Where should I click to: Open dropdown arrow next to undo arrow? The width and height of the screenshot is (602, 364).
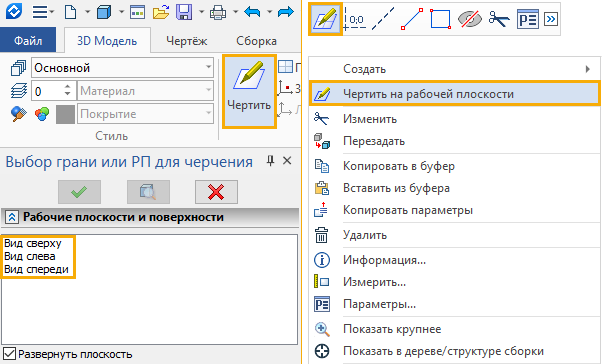click(270, 12)
